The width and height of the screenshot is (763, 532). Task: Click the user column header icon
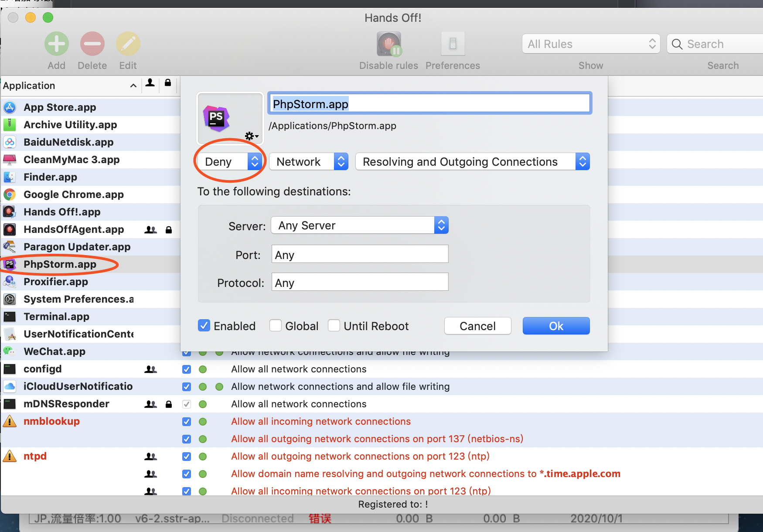[150, 82]
